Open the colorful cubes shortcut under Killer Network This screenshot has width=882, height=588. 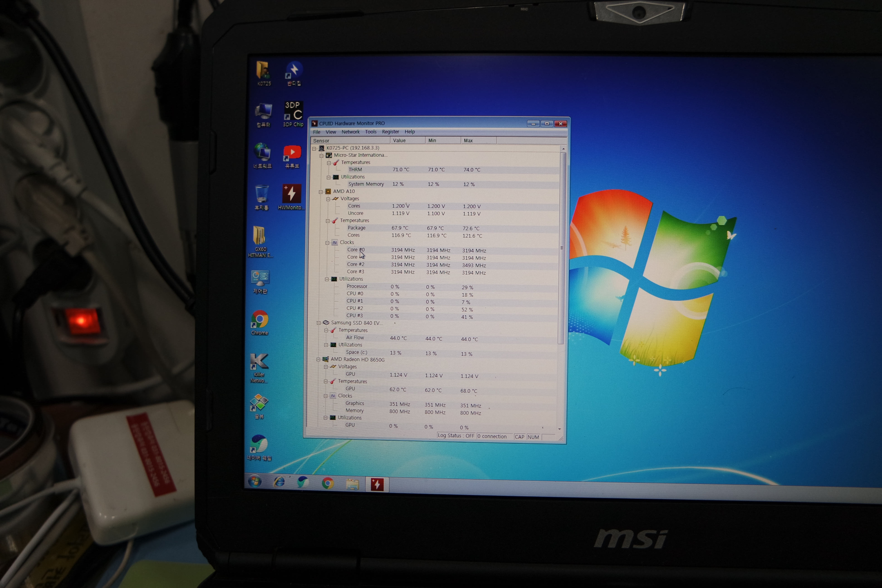tap(259, 407)
